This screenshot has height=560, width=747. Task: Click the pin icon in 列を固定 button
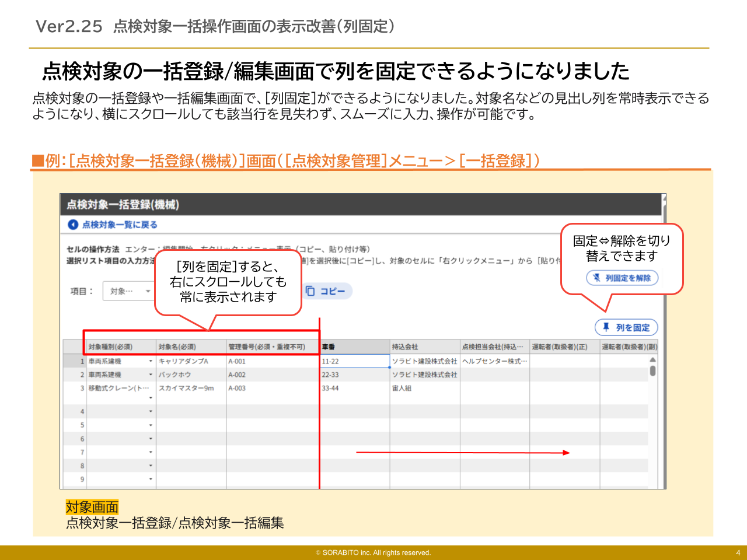606,327
